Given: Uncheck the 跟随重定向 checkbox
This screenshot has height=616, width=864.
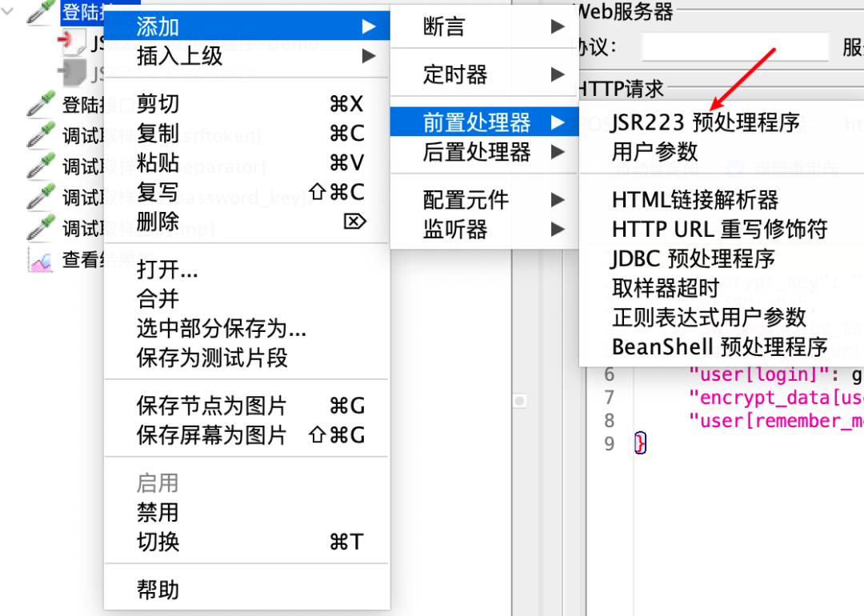Looking at the screenshot, I should pyautogui.click(x=734, y=168).
